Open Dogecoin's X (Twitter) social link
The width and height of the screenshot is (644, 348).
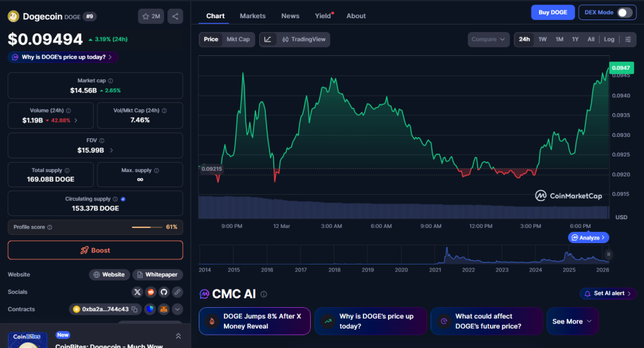[138, 292]
